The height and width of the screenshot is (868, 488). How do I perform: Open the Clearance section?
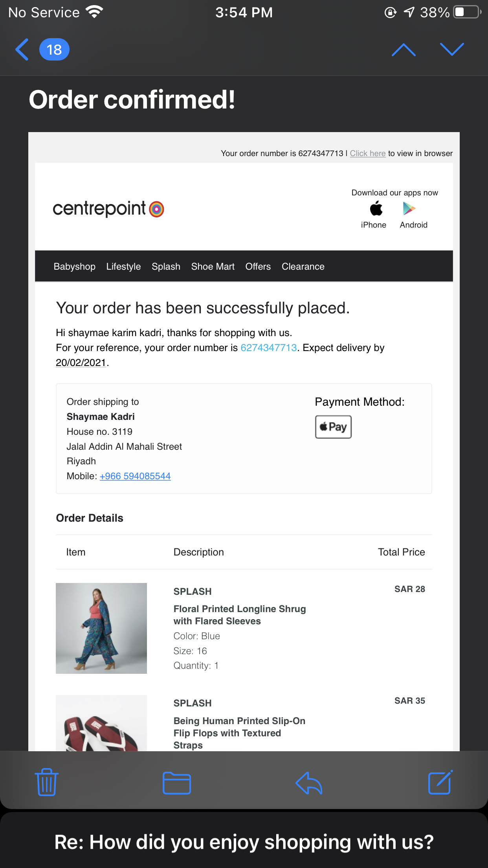tap(303, 267)
